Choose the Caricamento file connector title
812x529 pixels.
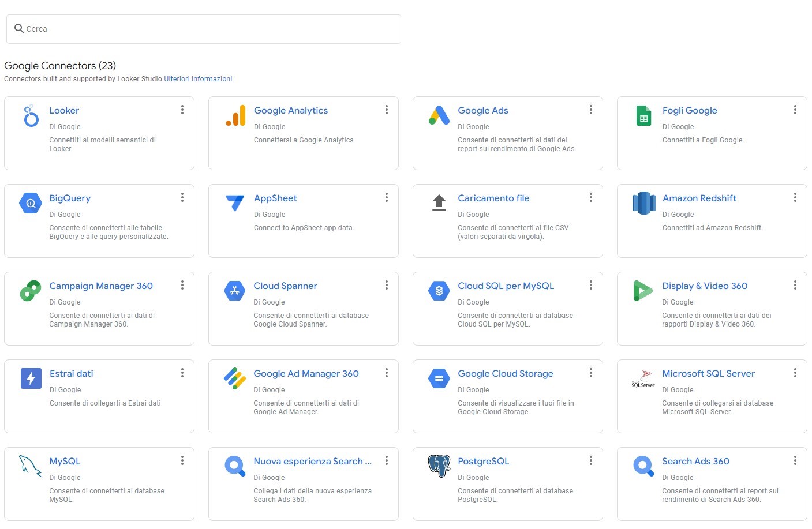[x=493, y=198]
